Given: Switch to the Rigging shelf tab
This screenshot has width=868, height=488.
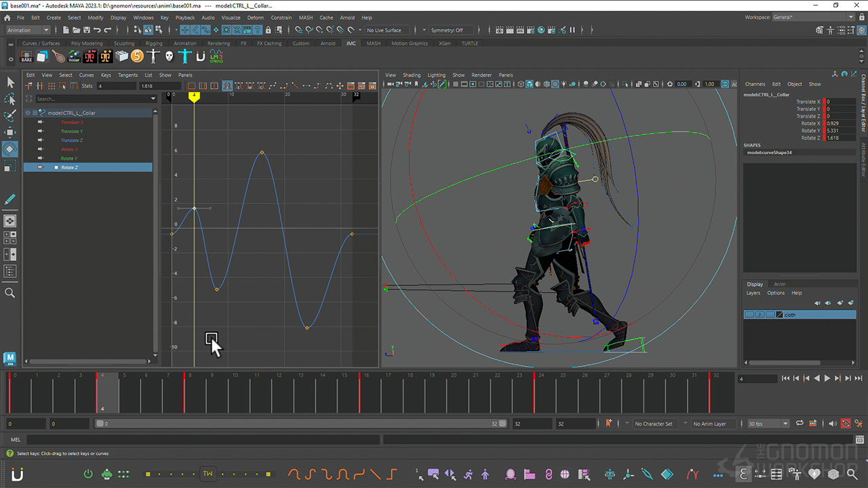Looking at the screenshot, I should pyautogui.click(x=154, y=43).
